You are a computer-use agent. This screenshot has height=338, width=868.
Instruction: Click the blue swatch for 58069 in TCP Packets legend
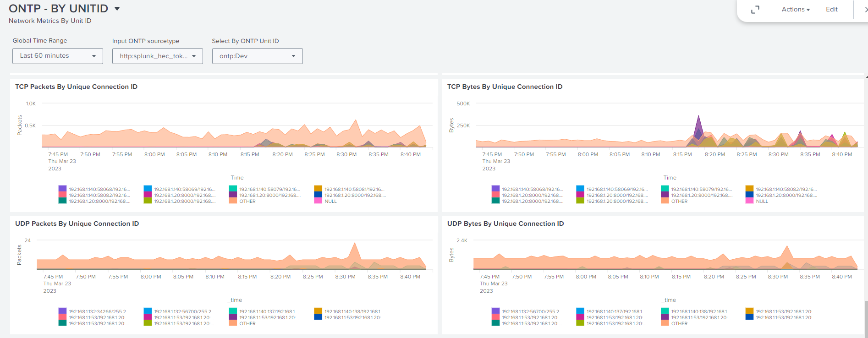(x=148, y=189)
